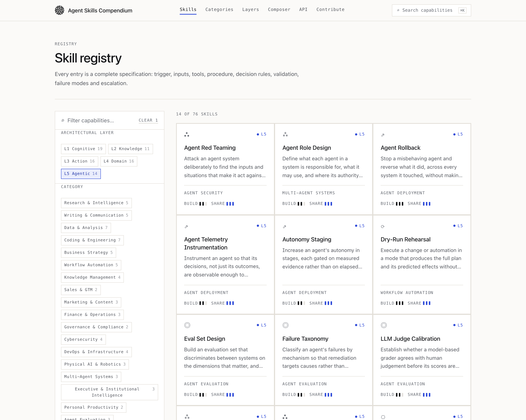Toggle the L3 Action layer filter
The width and height of the screenshot is (526, 420).
(x=79, y=161)
